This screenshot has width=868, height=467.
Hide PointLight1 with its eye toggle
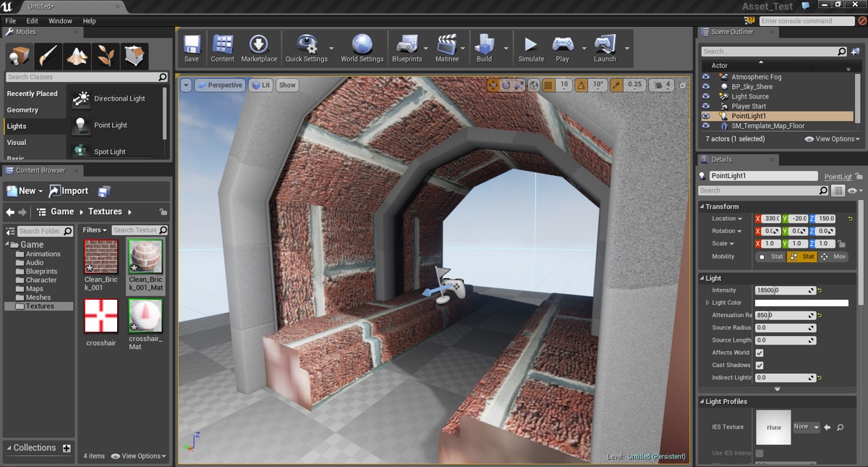tap(705, 116)
